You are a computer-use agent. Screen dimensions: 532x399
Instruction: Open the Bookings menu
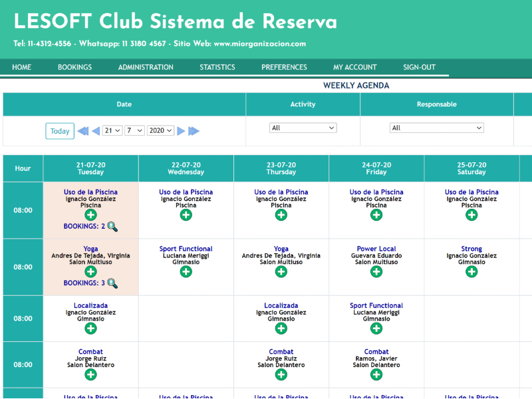[74, 67]
